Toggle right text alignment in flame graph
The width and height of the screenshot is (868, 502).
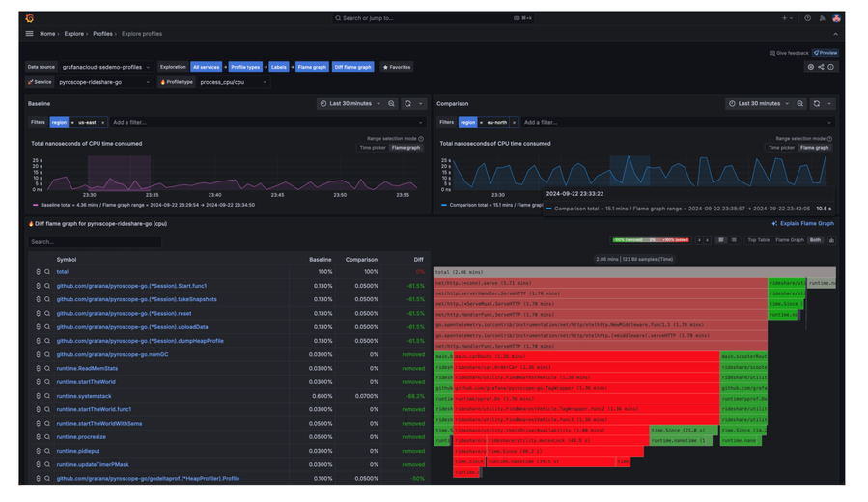tap(734, 240)
